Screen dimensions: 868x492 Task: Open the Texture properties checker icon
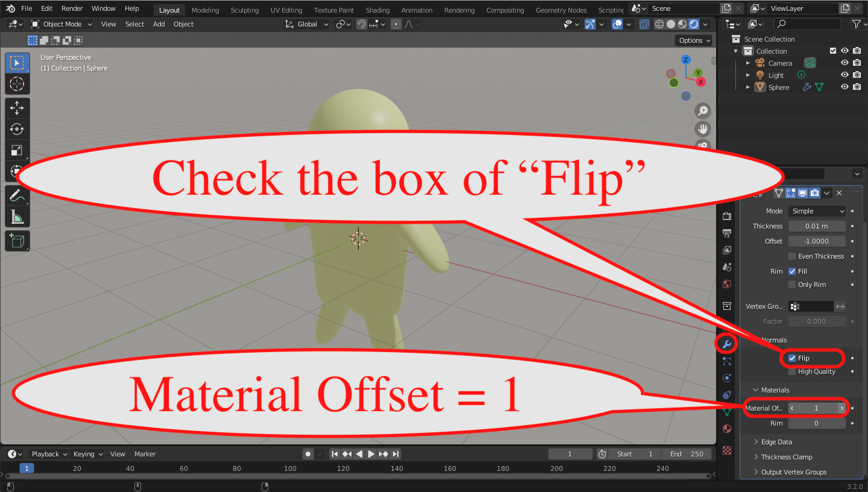click(727, 450)
